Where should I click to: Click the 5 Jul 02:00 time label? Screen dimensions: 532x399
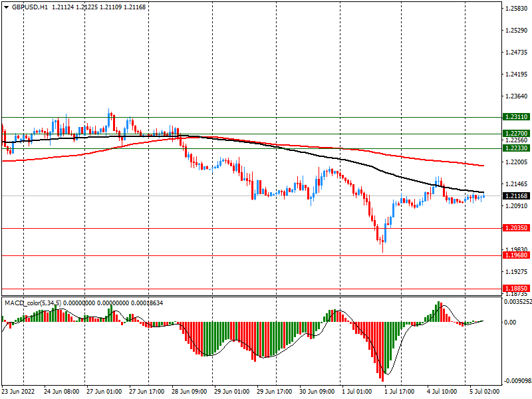[485, 392]
